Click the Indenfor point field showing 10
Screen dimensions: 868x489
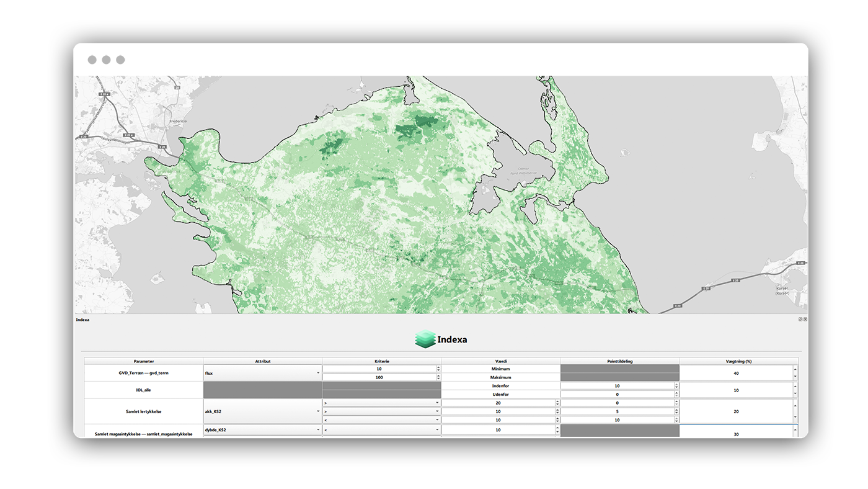coord(616,386)
